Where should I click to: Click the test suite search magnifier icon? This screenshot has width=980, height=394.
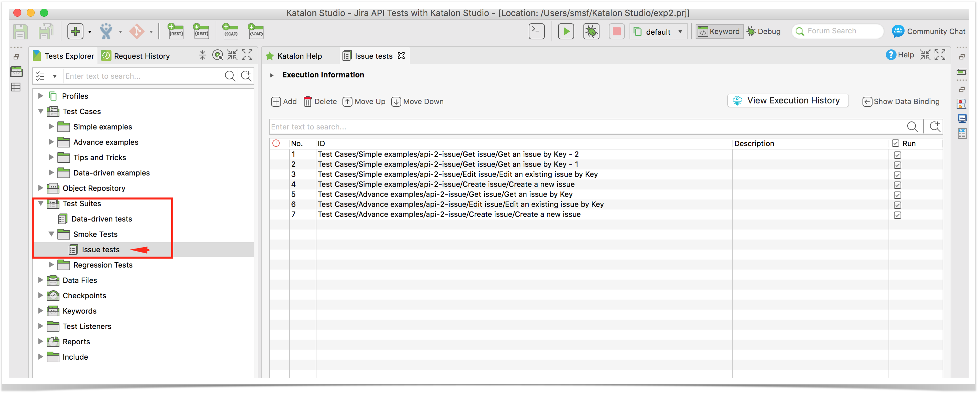(x=912, y=127)
